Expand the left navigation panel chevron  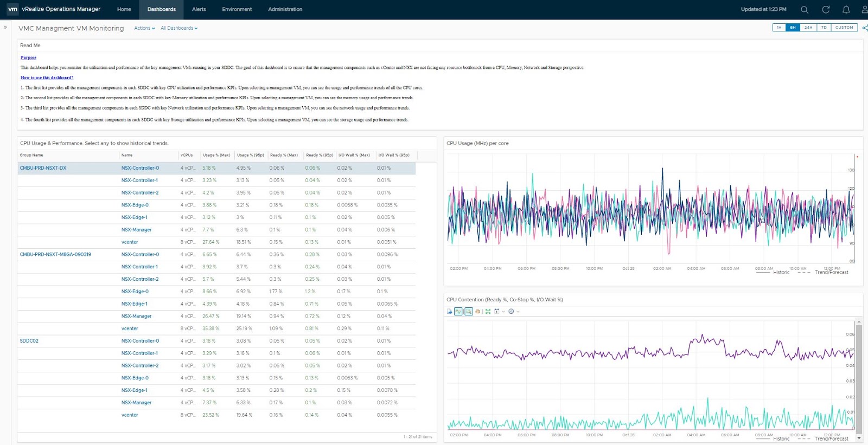click(x=5, y=27)
